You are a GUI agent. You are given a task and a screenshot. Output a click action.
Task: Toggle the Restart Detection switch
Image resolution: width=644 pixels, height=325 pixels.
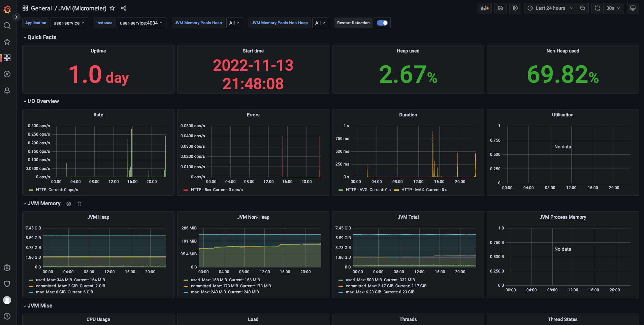click(x=382, y=23)
